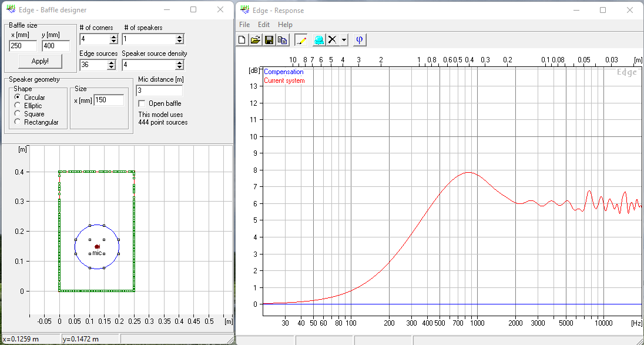Click the speaker size x field showing 150
This screenshot has width=644, height=345.
pyautogui.click(x=109, y=100)
